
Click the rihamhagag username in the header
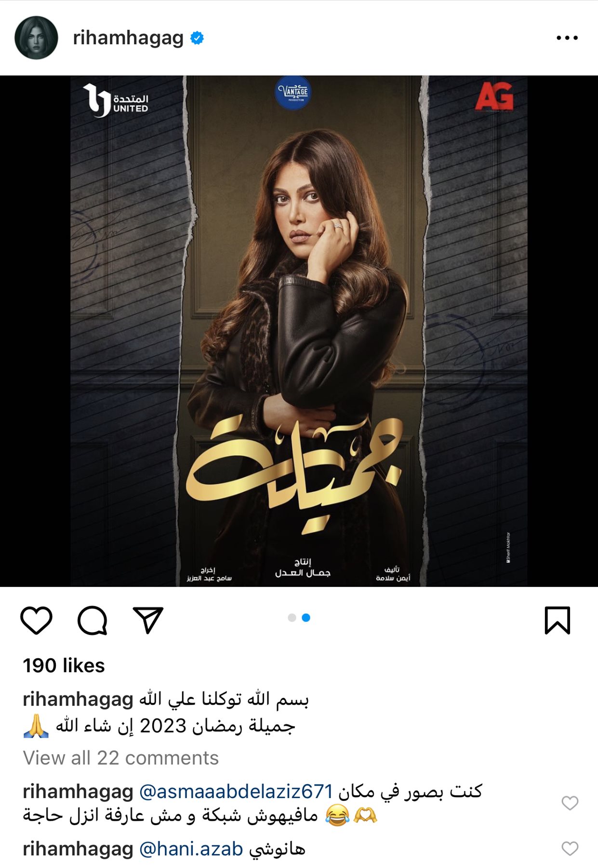(128, 38)
